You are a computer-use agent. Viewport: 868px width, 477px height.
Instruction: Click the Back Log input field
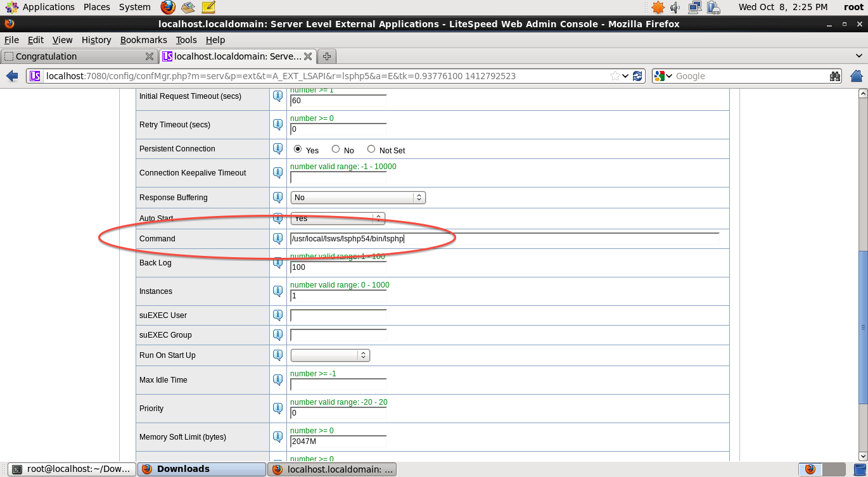338,267
